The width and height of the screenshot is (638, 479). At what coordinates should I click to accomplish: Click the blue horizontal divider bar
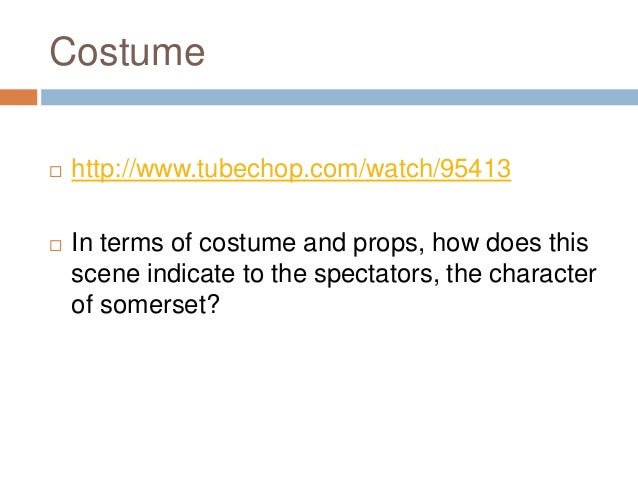pyautogui.click(x=339, y=97)
